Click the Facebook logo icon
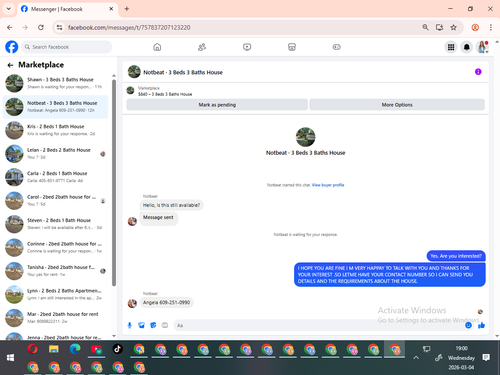 [x=12, y=47]
